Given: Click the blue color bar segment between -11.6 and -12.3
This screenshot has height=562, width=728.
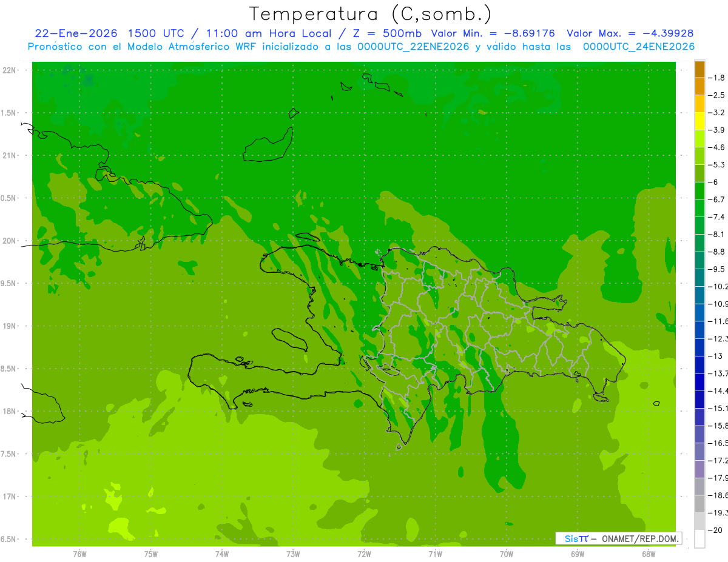Looking at the screenshot, I should (x=699, y=330).
